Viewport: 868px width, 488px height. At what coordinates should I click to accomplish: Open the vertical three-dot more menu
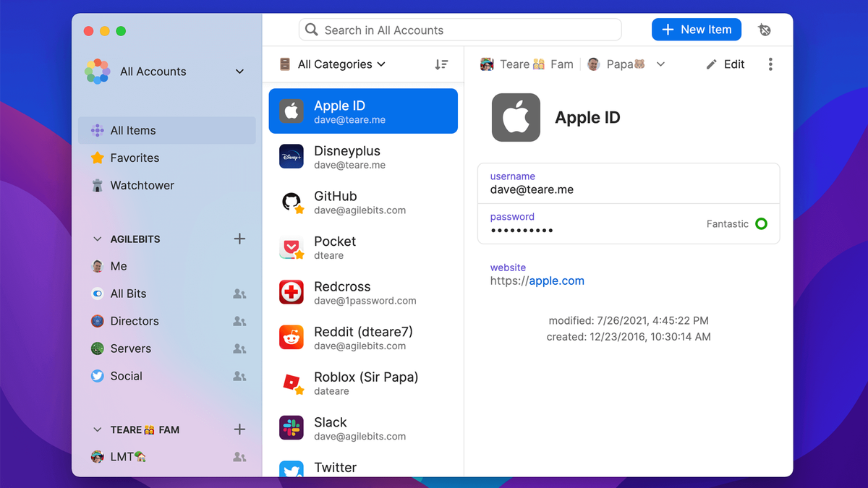[770, 64]
